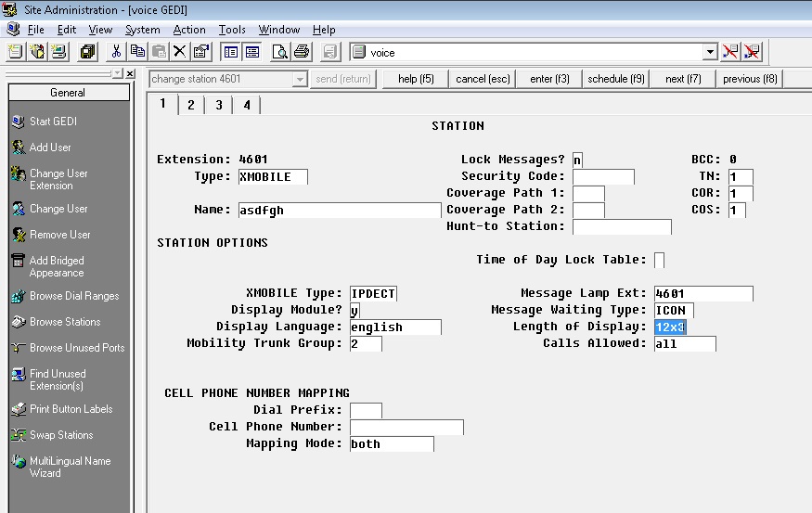Open Browse Unused Ports
The image size is (812, 513).
69,348
